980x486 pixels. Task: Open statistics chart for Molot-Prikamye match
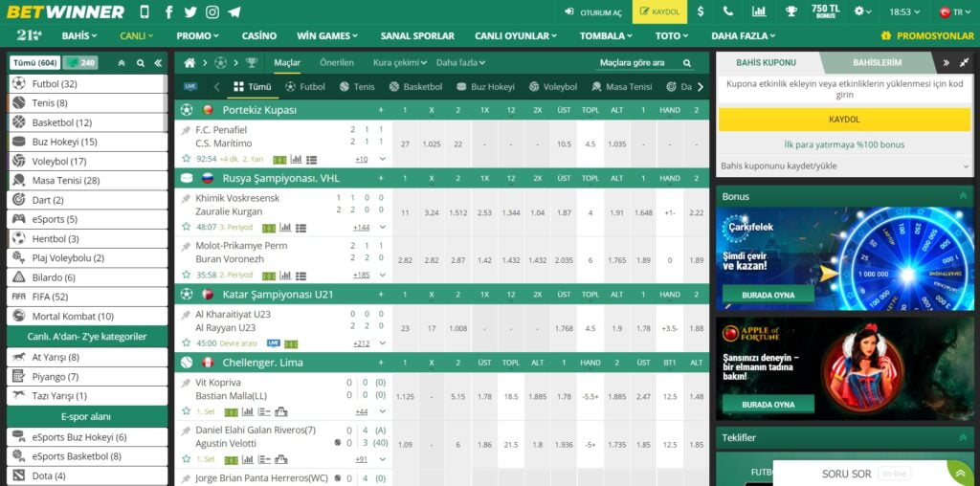click(285, 275)
